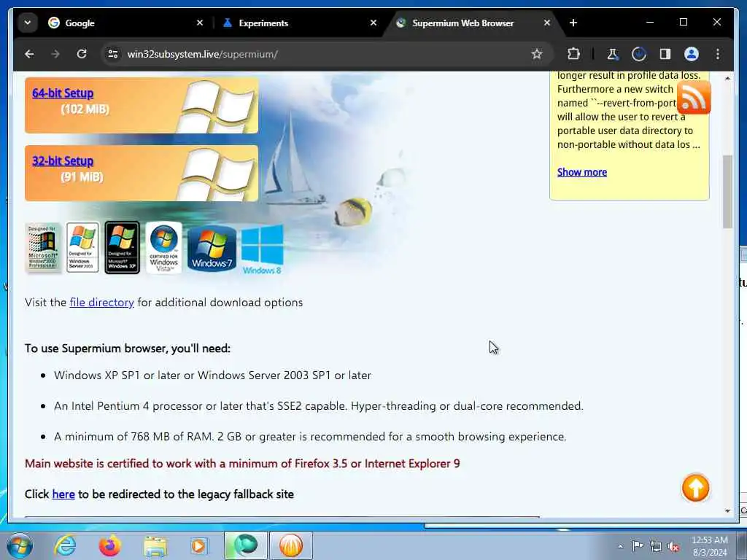Image resolution: width=747 pixels, height=560 pixels.
Task: View site information icon in address bar
Action: pyautogui.click(x=113, y=54)
